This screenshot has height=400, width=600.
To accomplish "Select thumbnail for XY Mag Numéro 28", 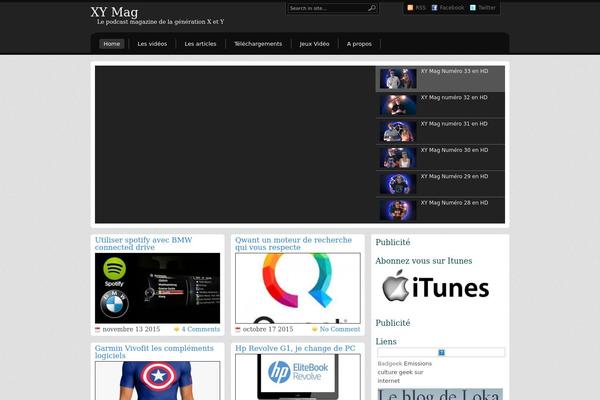I will [x=398, y=211].
